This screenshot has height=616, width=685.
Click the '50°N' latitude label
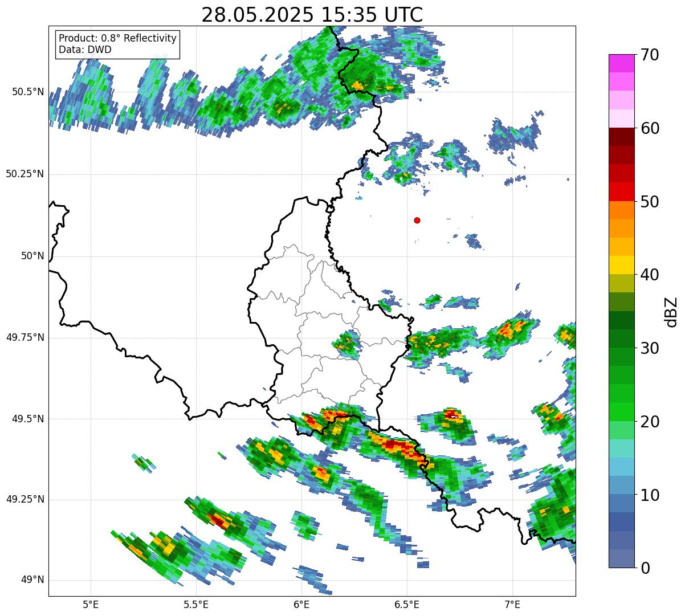[32, 256]
